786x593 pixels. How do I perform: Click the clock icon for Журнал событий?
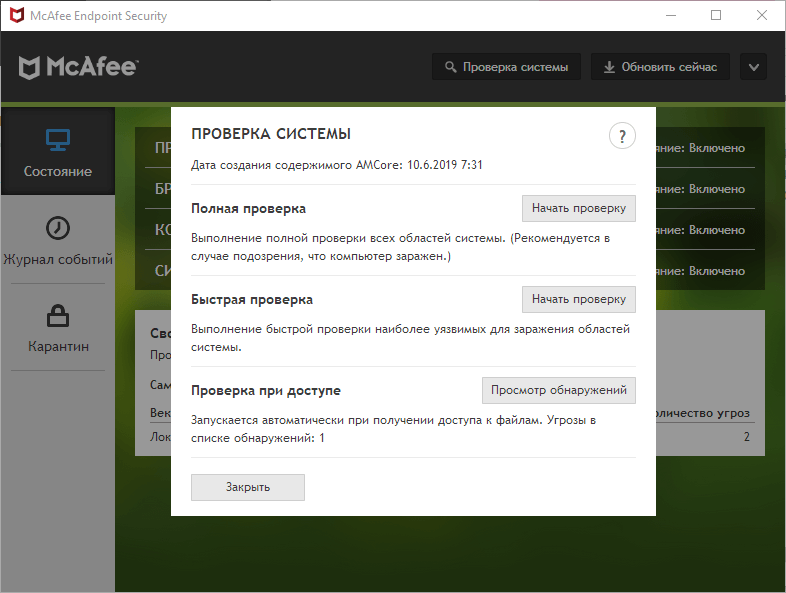click(58, 228)
